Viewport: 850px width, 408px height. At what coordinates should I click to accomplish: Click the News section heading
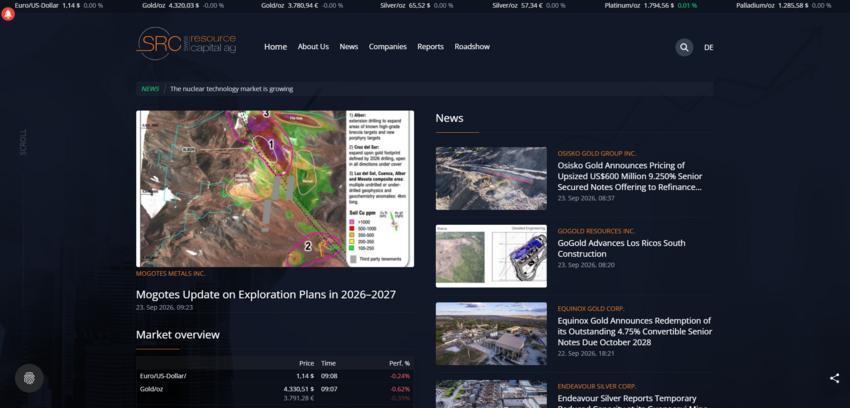pos(449,118)
